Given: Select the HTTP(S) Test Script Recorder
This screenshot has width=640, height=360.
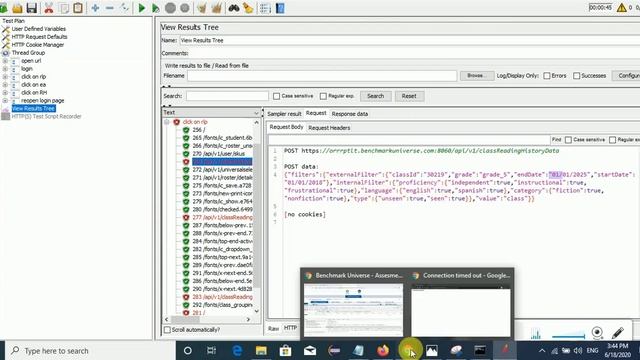Looking at the screenshot, I should point(46,116).
